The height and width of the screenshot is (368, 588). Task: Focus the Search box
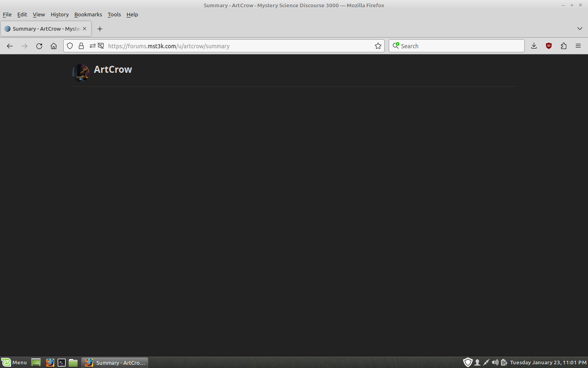[x=457, y=46]
